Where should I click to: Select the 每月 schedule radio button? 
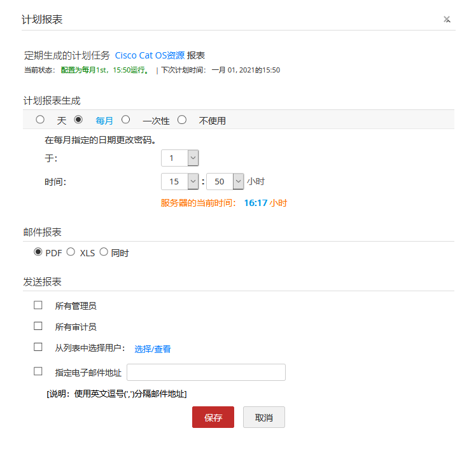coord(79,120)
